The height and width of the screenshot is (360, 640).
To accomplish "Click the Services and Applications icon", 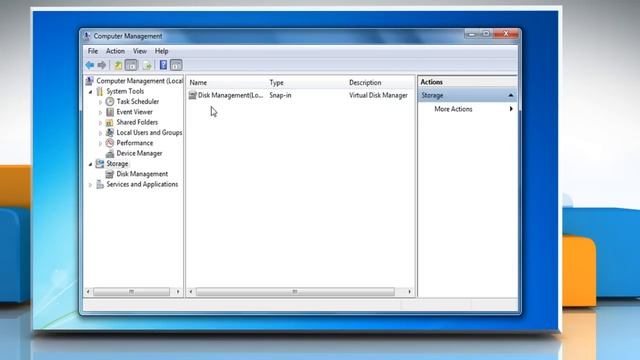I will [x=100, y=184].
